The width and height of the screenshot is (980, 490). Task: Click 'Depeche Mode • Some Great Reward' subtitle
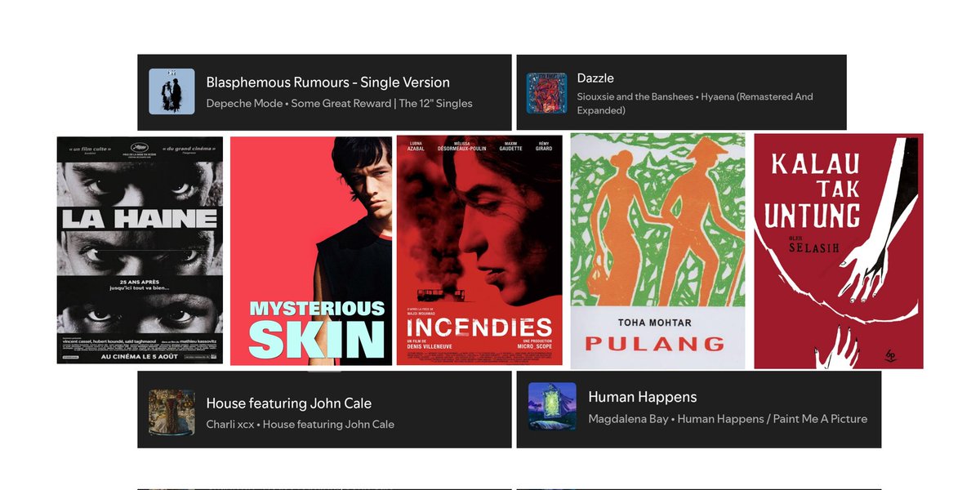339,104
